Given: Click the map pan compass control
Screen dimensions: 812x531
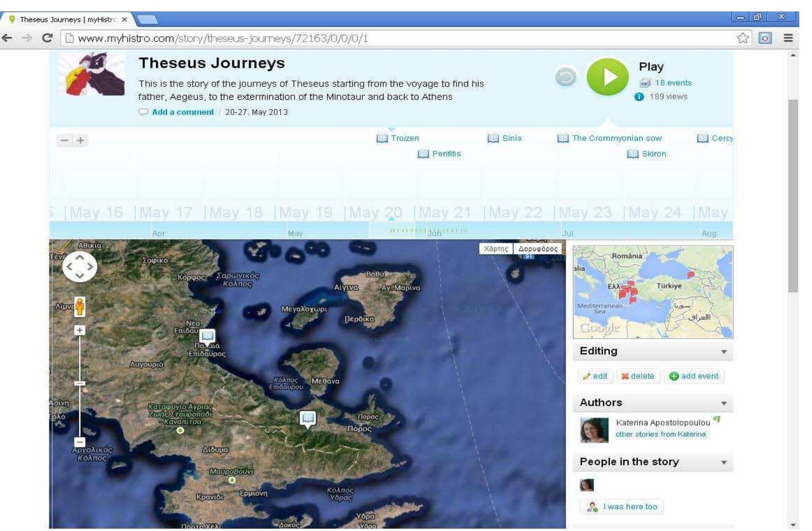Looking at the screenshot, I should [x=81, y=266].
